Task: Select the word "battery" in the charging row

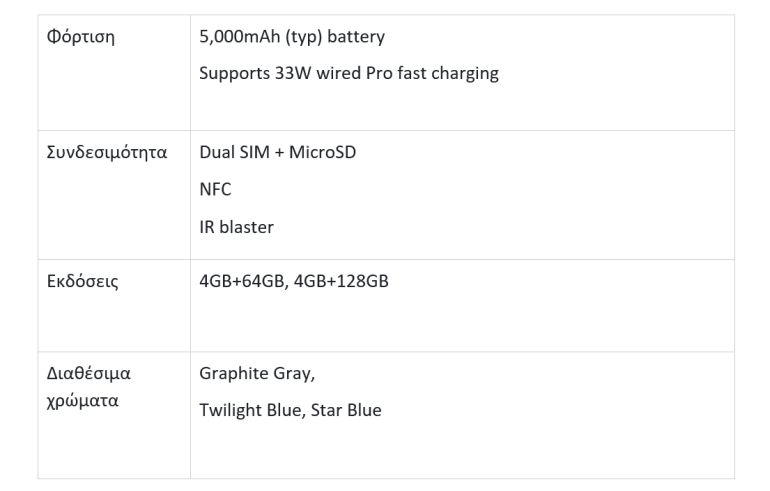Action: click(357, 38)
